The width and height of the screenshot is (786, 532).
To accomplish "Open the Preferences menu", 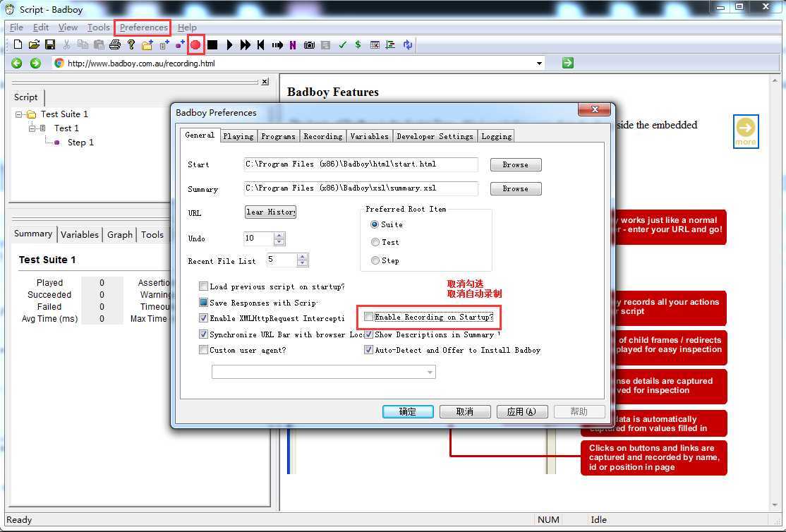I will pyautogui.click(x=143, y=27).
